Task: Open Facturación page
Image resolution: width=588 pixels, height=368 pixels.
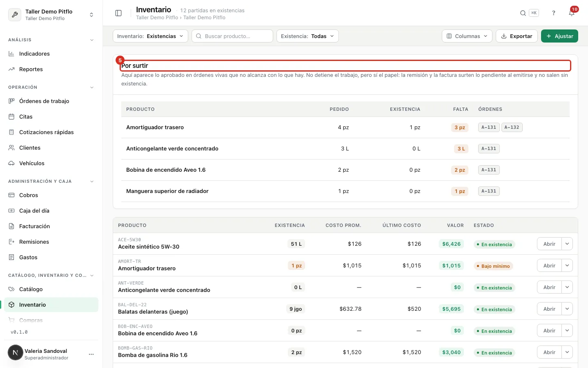Action: 51,226
